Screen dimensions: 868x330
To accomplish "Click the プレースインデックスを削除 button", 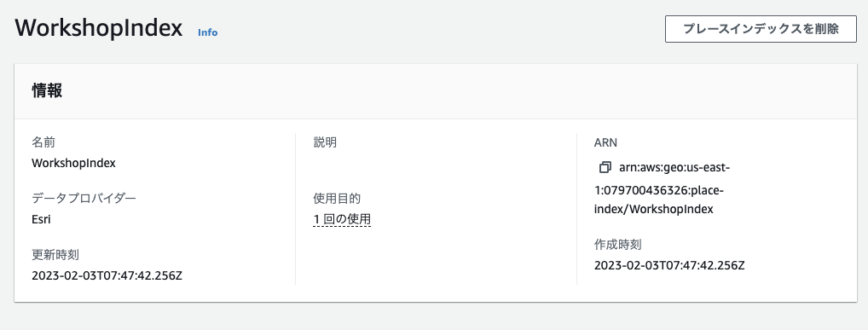I will 761,29.
